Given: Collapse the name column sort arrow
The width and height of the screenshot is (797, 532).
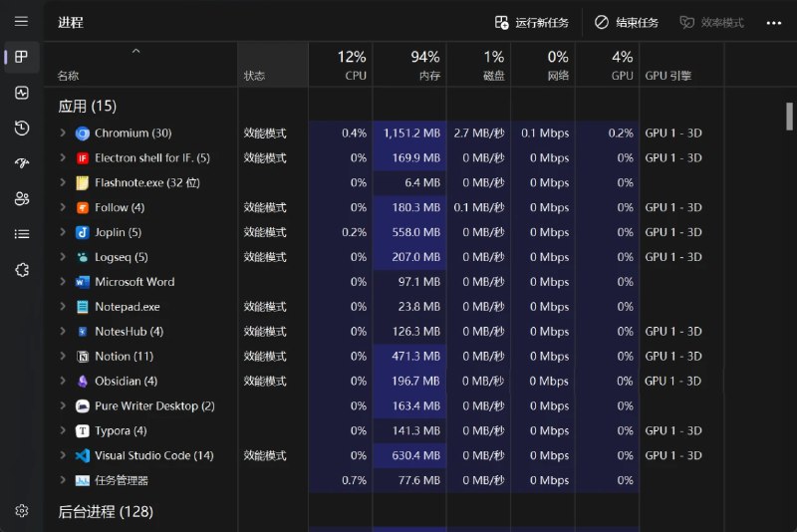Looking at the screenshot, I should [136, 51].
